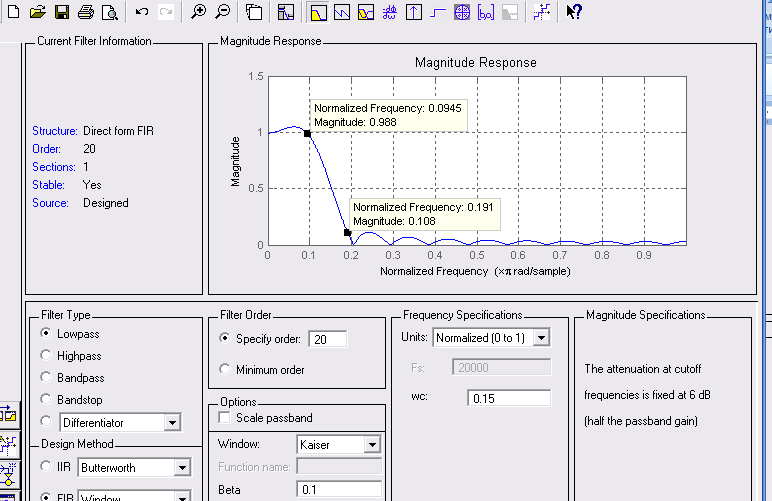Save the session with the floppy icon
Image resolution: width=772 pixels, height=501 pixels.
coord(62,12)
